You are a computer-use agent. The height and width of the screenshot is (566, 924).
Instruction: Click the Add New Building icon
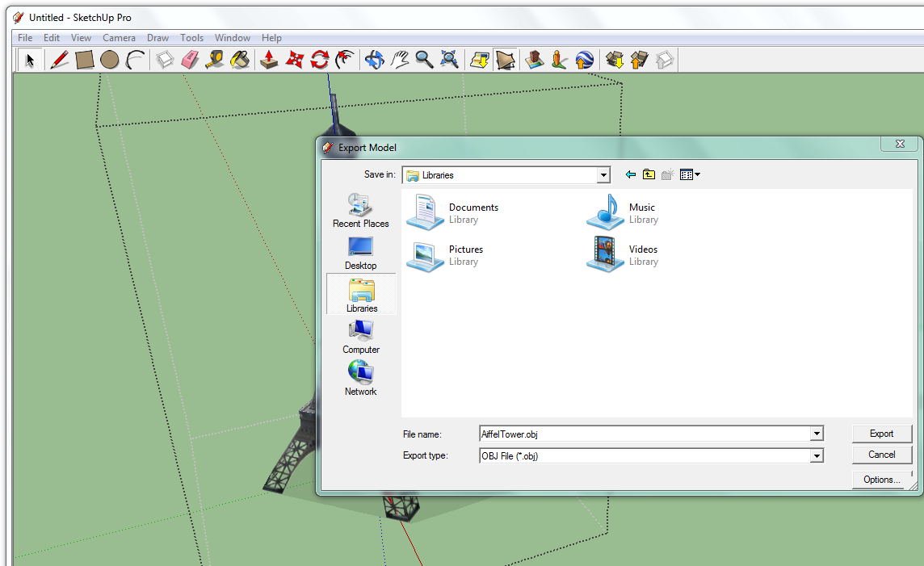(535, 60)
